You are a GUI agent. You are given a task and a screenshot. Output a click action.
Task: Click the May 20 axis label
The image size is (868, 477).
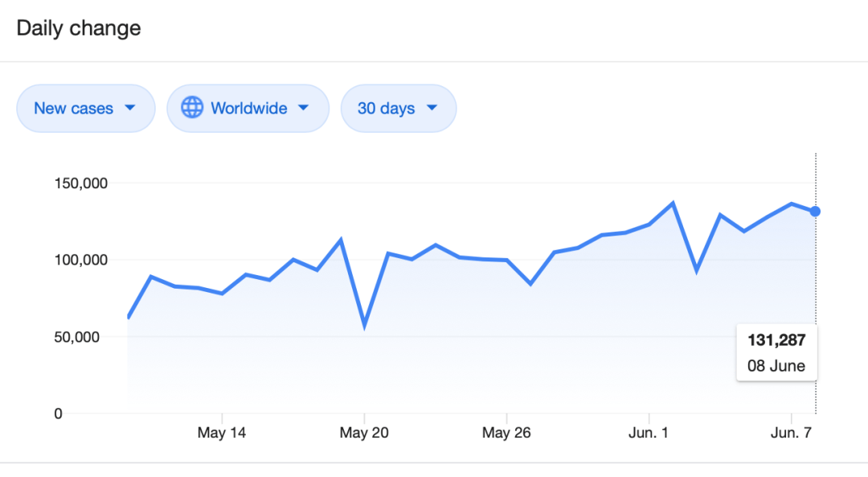tap(364, 433)
